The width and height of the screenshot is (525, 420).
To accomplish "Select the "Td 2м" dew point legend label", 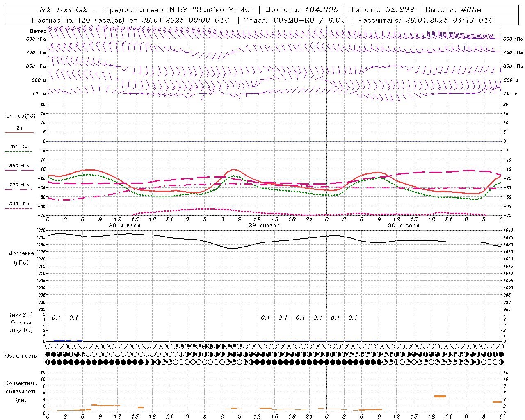I will point(19,147).
